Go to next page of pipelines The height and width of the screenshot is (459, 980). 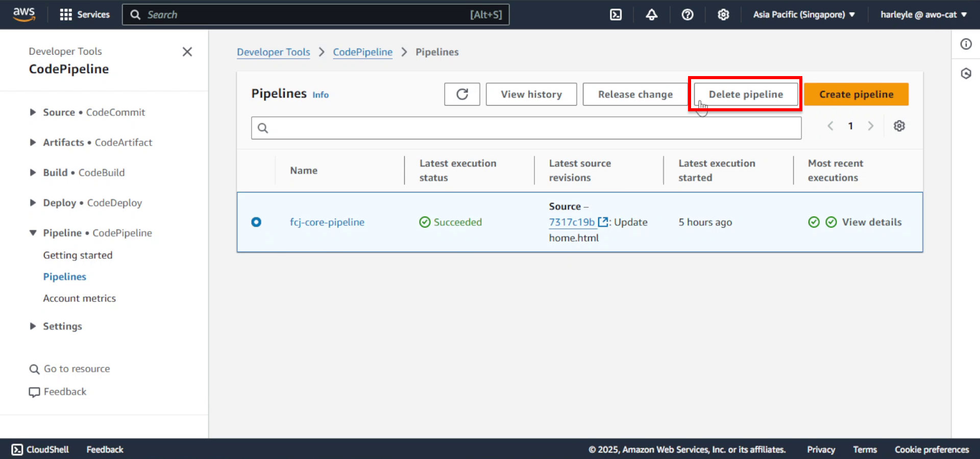871,126
